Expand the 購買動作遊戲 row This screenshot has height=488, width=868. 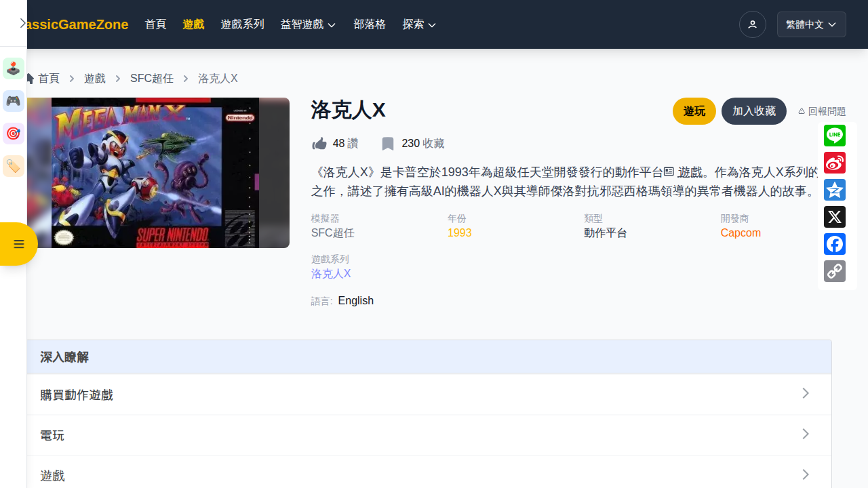tap(429, 394)
